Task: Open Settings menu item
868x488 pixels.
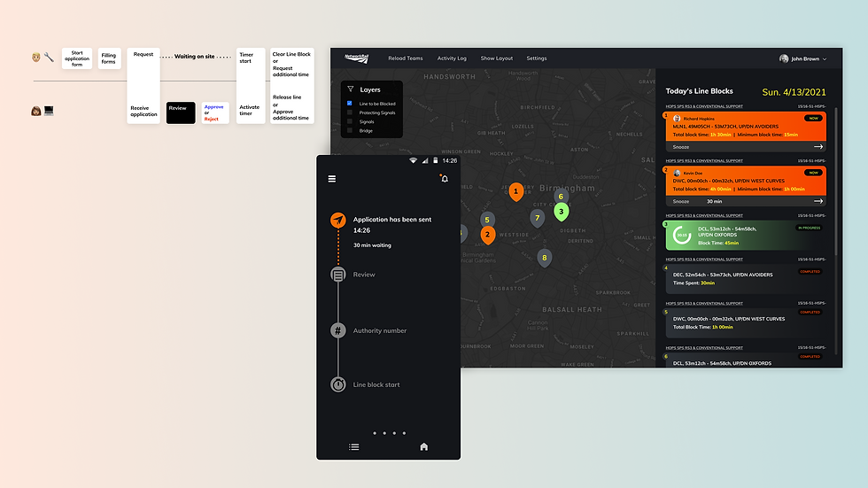Action: click(x=537, y=58)
